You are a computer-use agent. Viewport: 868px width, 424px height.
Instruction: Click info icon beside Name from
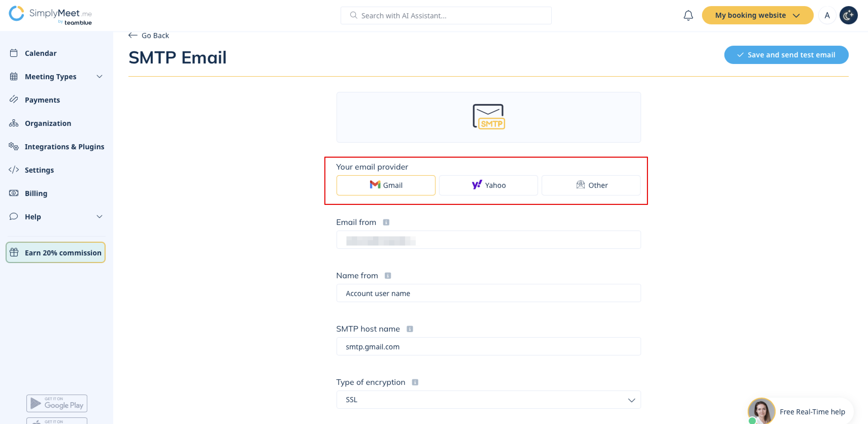388,276
